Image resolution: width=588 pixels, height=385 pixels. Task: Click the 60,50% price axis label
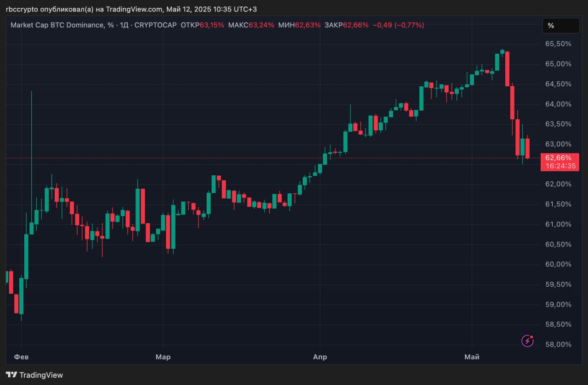pos(558,244)
